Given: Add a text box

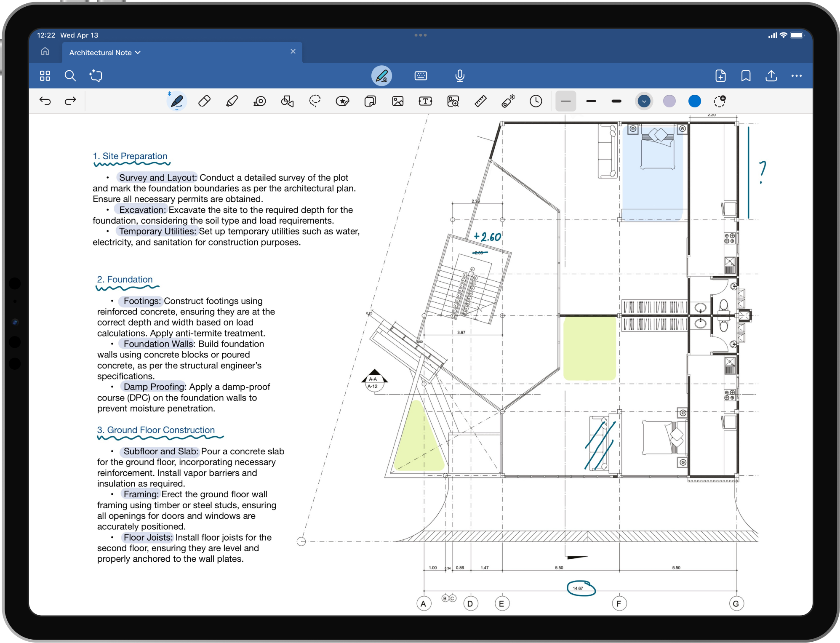Looking at the screenshot, I should click(425, 101).
